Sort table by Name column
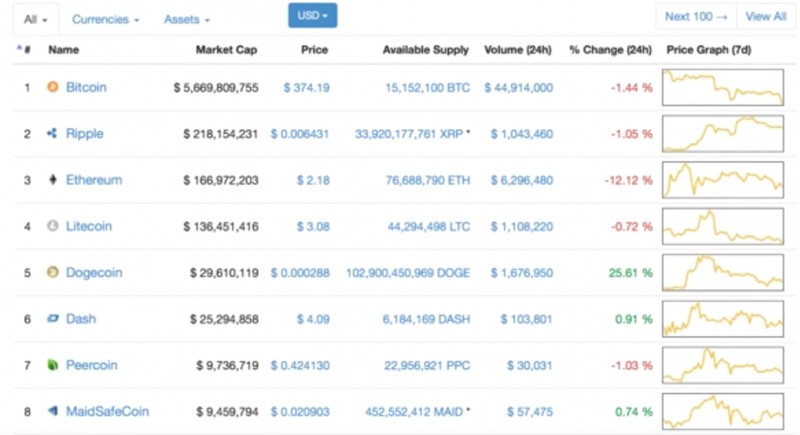800x435 pixels. click(63, 49)
